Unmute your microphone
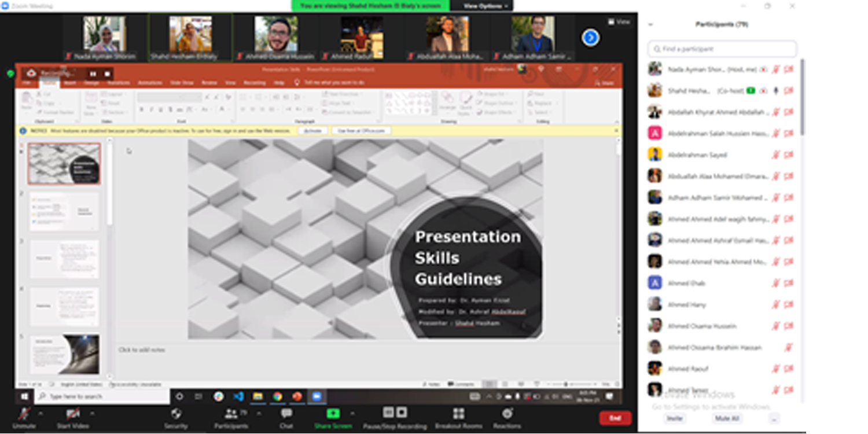The height and width of the screenshot is (434, 868). (24, 414)
